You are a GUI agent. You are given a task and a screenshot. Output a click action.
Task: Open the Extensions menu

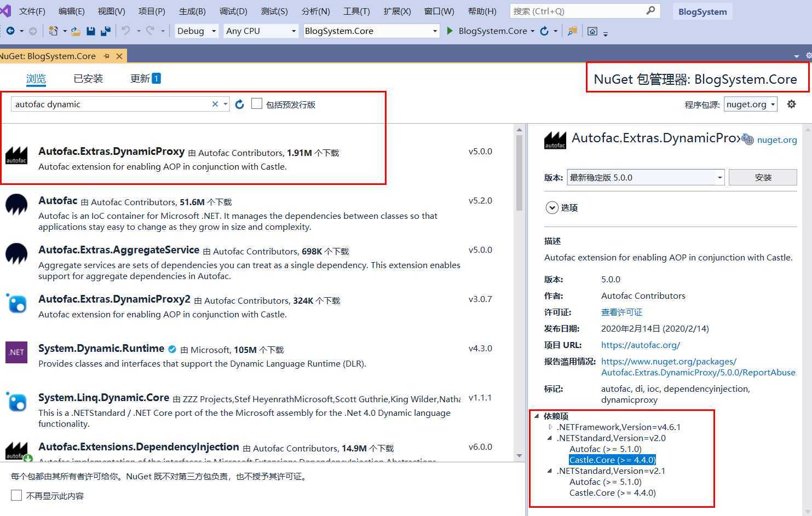click(397, 11)
